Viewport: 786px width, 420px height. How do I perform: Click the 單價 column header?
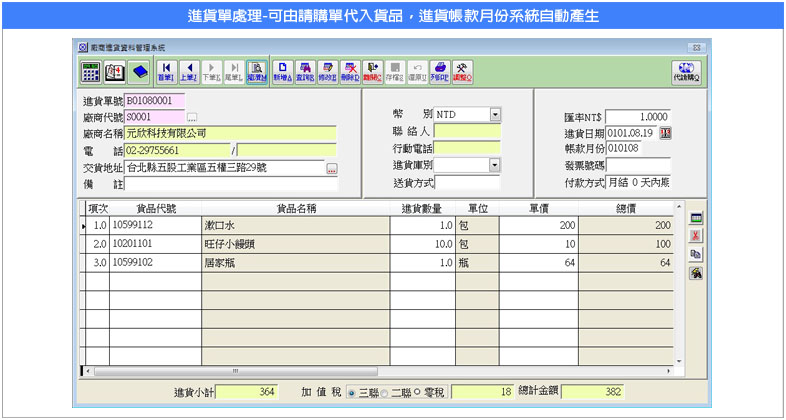pos(535,208)
